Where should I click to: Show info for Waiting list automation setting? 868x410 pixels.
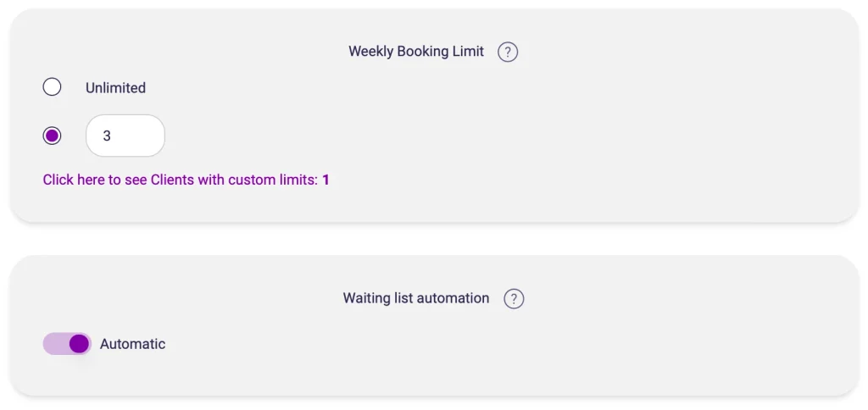(x=514, y=299)
